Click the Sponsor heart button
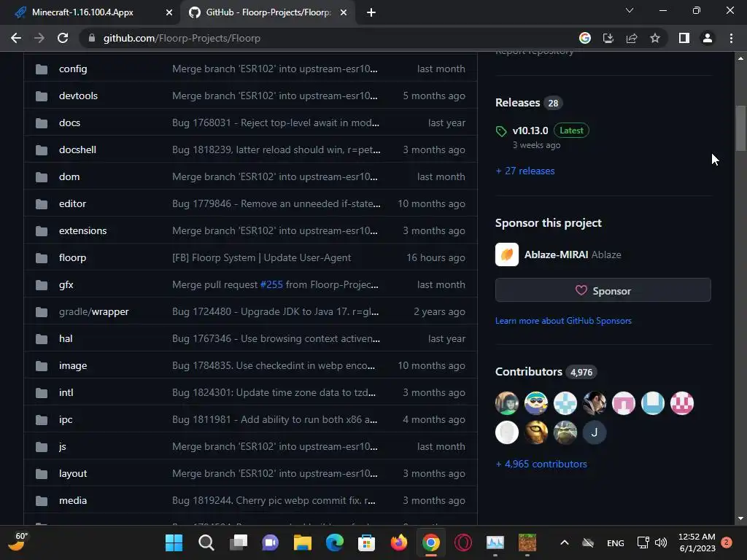This screenshot has height=560, width=747. point(603,290)
